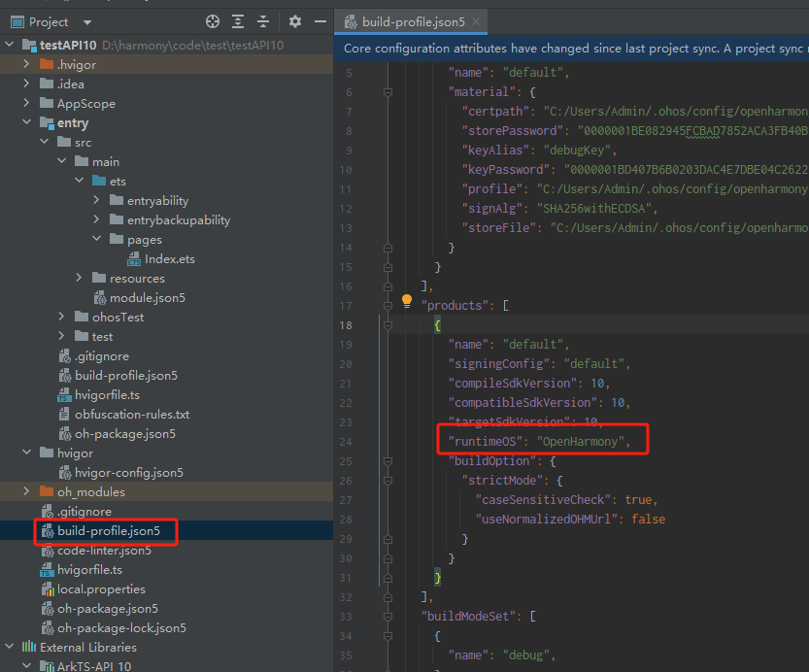
Task: Click the local.properties file icon
Action: (48, 588)
